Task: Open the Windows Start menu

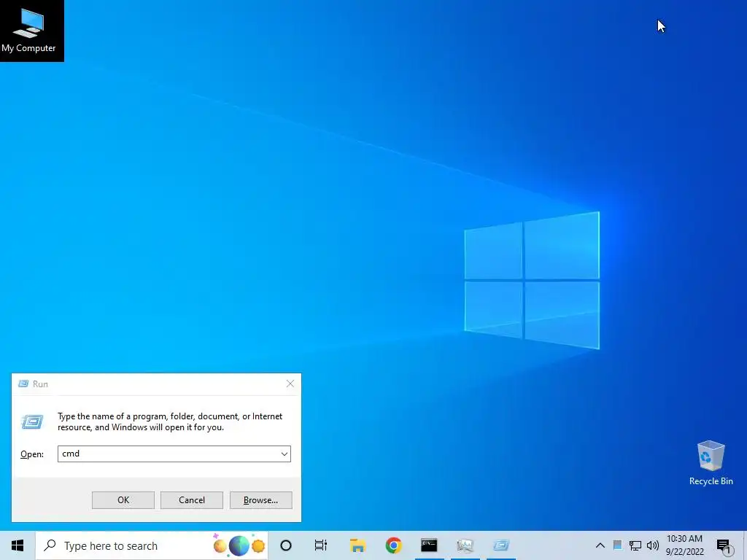Action: (18, 545)
